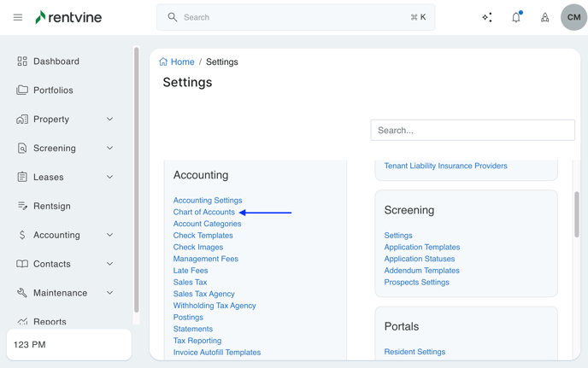The height and width of the screenshot is (368, 588).
Task: Open Application Templates under Screening
Action: tap(421, 247)
